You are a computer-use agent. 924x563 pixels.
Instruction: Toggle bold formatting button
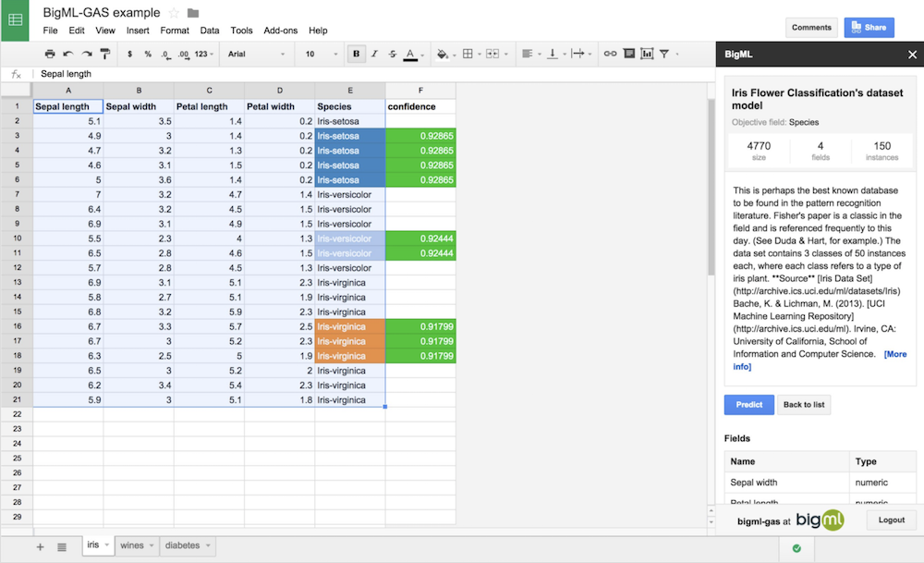pyautogui.click(x=357, y=55)
